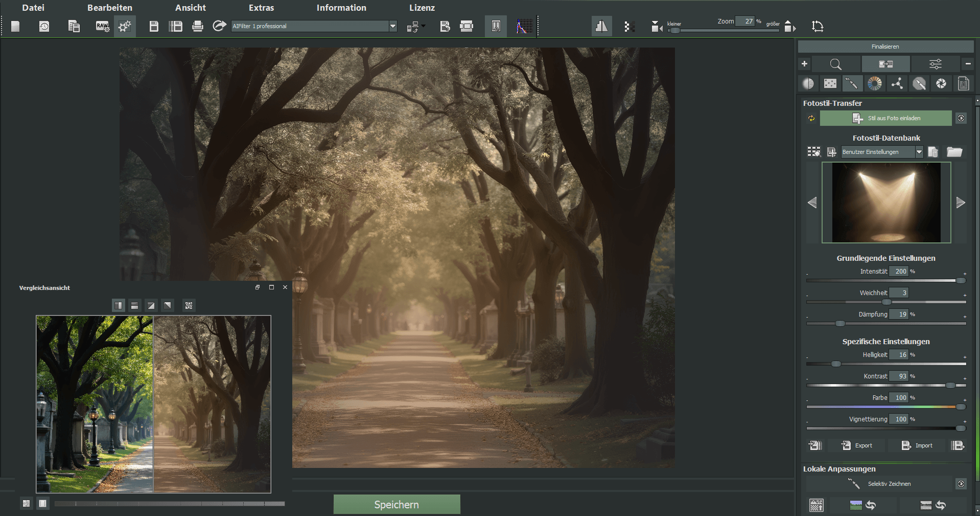Click the Dämpfung slider handle
The height and width of the screenshot is (516, 980).
pyautogui.click(x=840, y=323)
